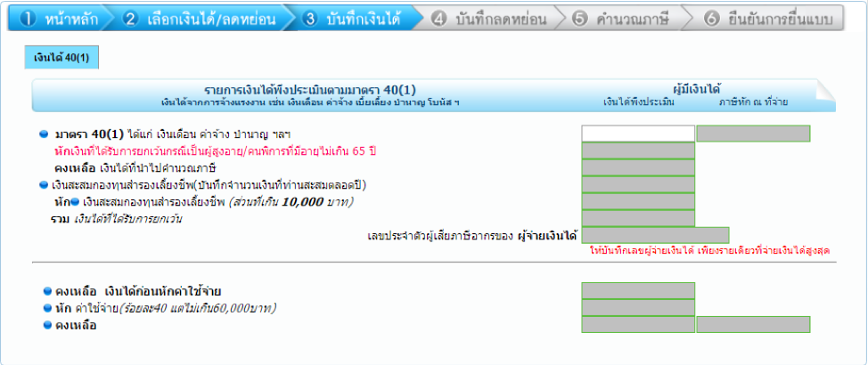868x365 pixels.
Task: Click the bullet beside หัก ค่าใช้จ่าย
Action: coord(47,308)
